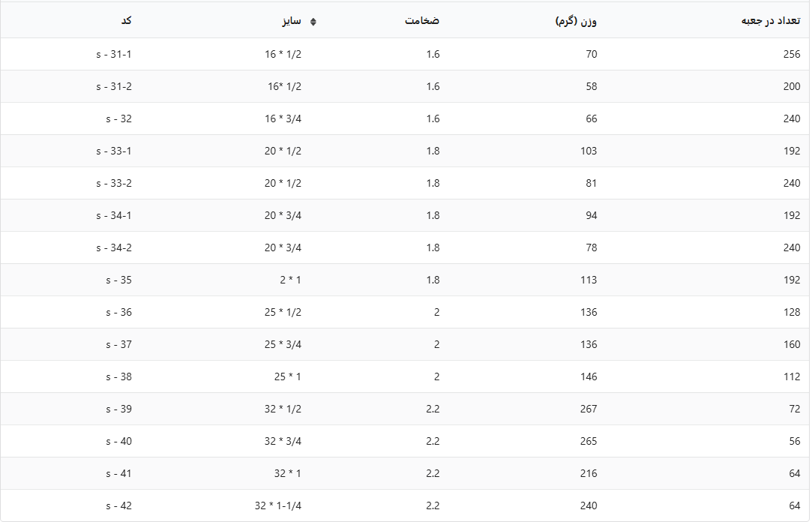Select the size cell 32 * 1-1/4

pyautogui.click(x=277, y=505)
